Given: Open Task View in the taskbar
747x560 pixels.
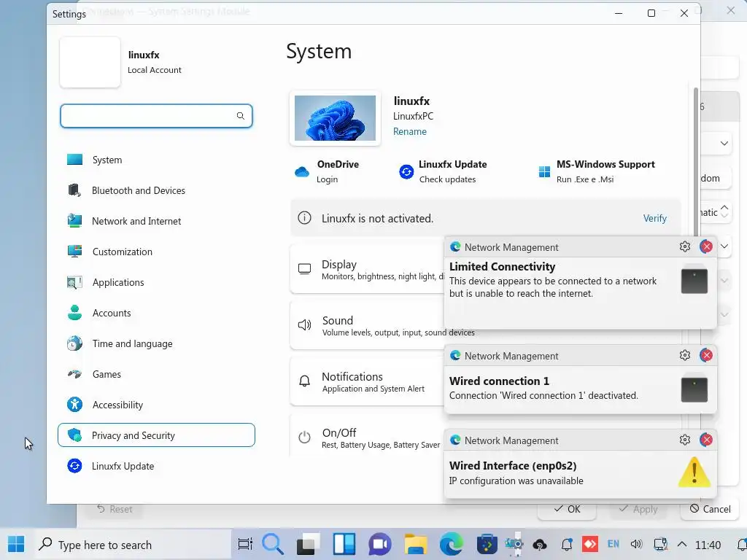Looking at the screenshot, I should [245, 544].
